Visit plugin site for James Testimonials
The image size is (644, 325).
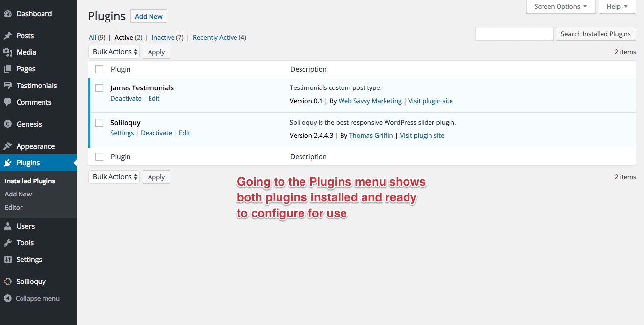430,101
